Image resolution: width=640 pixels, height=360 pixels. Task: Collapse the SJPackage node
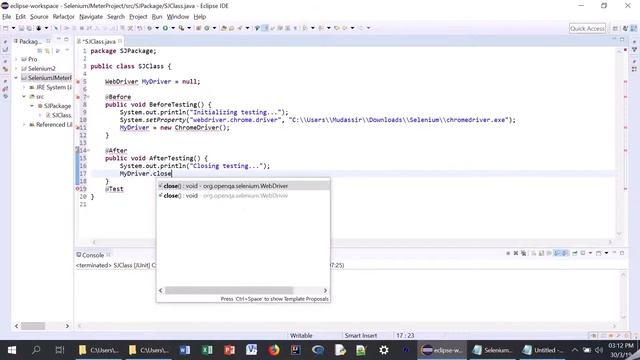click(32, 106)
